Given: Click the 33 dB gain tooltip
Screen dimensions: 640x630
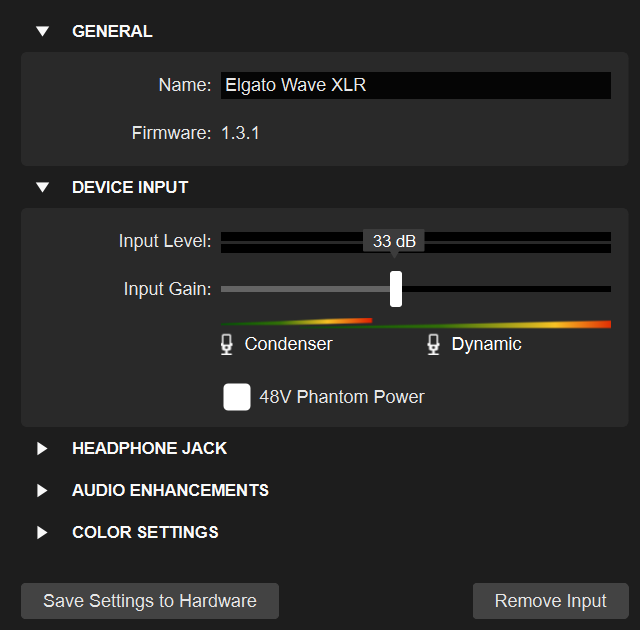Looking at the screenshot, I should pyautogui.click(x=394, y=241).
